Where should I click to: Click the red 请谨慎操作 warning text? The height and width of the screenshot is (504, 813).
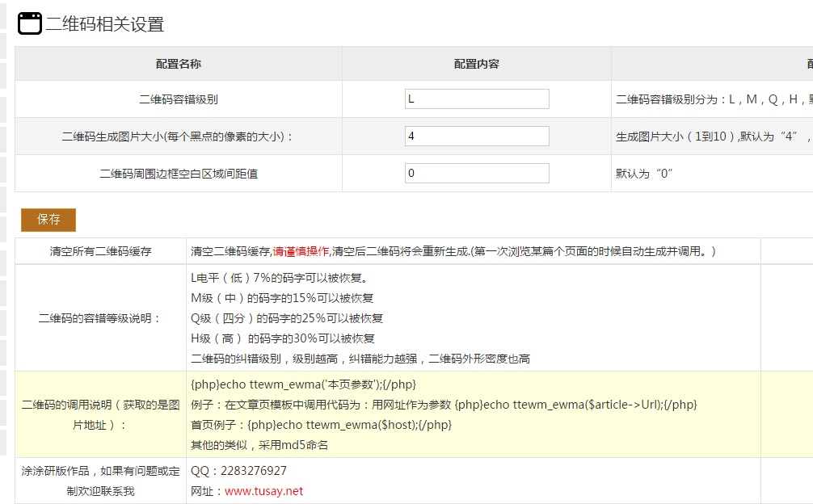pyautogui.click(x=301, y=251)
